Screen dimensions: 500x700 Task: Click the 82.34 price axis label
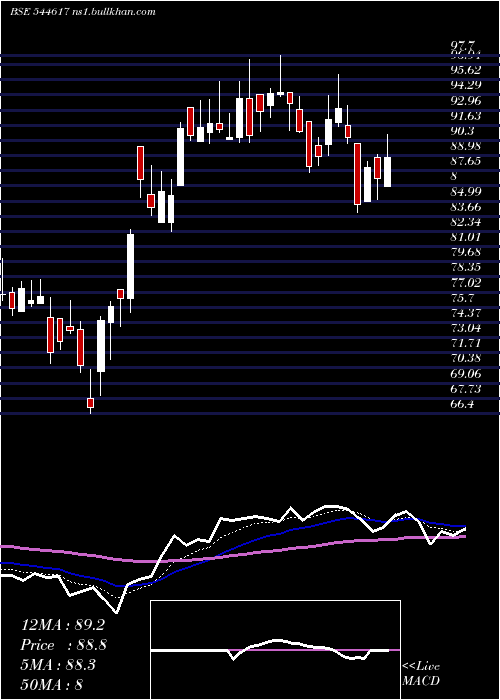pos(466,222)
